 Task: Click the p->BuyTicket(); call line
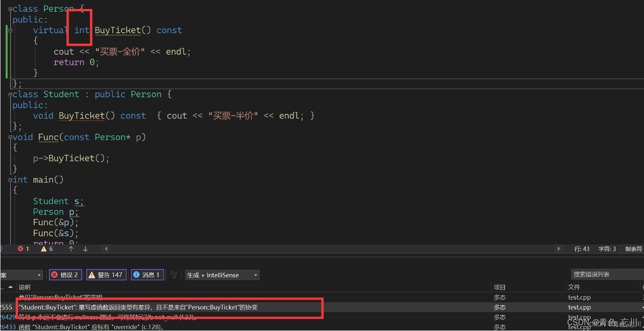click(71, 158)
